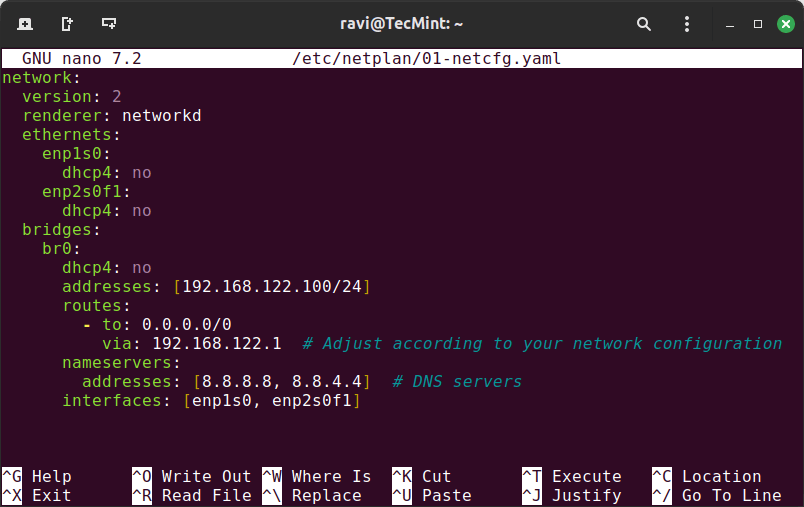
Task: Open the terminal search magnifier
Action: [x=644, y=24]
